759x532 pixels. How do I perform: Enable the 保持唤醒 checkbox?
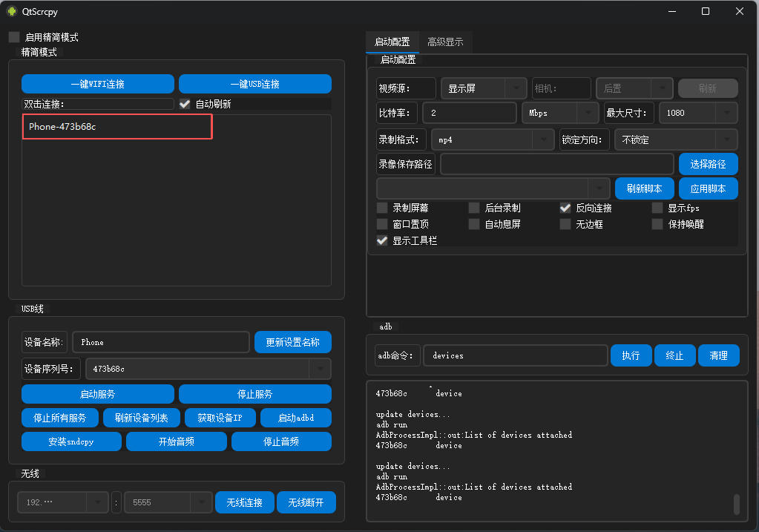pos(657,224)
